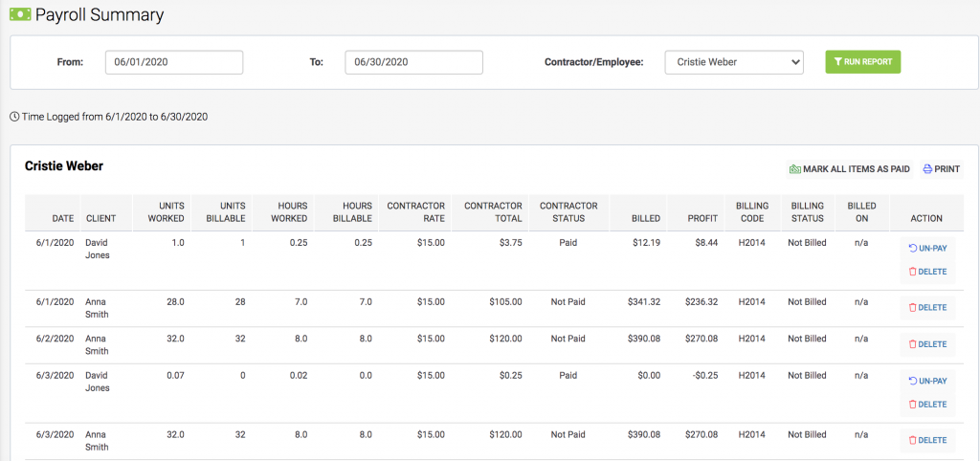Click the $105.00 contractor total cell
This screenshot has width=980, height=461.
(x=506, y=301)
